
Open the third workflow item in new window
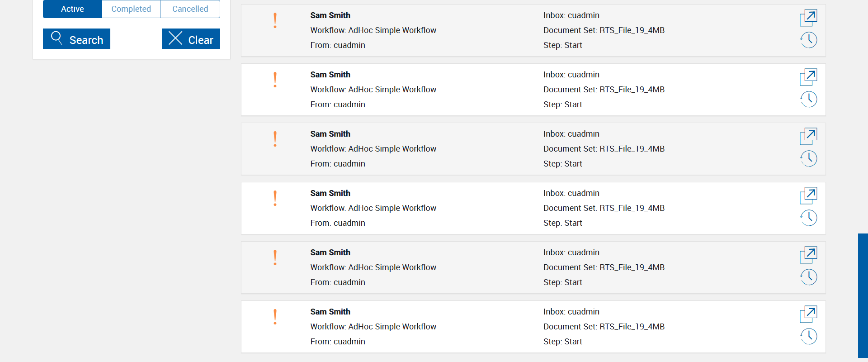pyautogui.click(x=808, y=137)
